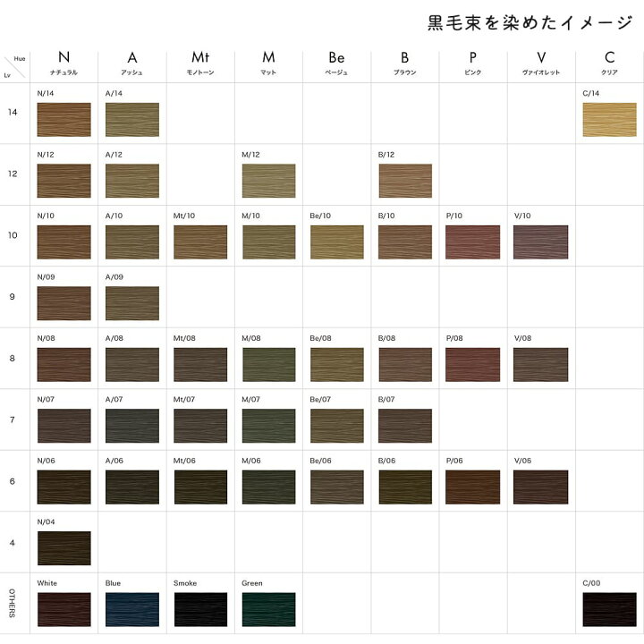Click the Smoke black swatch
This screenshot has width=644, height=644.
[x=200, y=609]
